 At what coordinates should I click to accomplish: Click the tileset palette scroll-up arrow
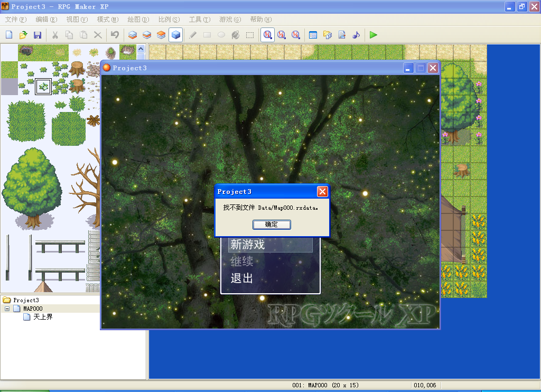pos(141,49)
